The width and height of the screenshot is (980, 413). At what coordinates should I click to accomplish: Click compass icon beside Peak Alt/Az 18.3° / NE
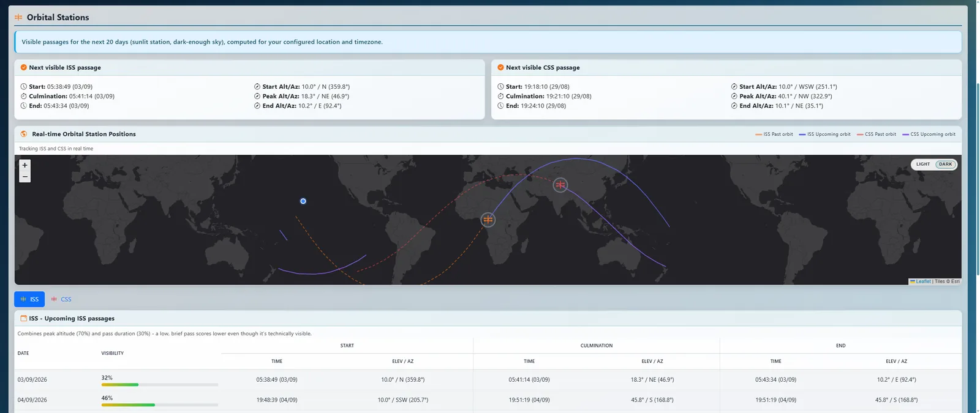tap(257, 96)
